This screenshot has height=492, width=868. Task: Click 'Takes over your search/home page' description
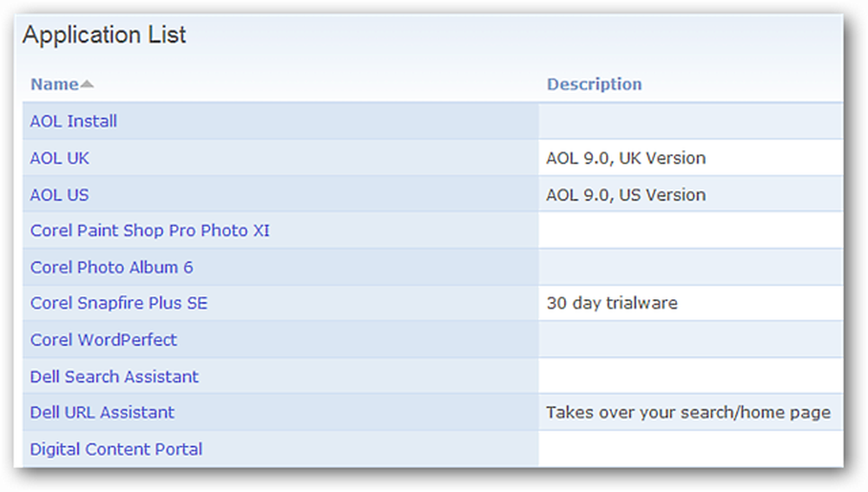[x=688, y=412]
